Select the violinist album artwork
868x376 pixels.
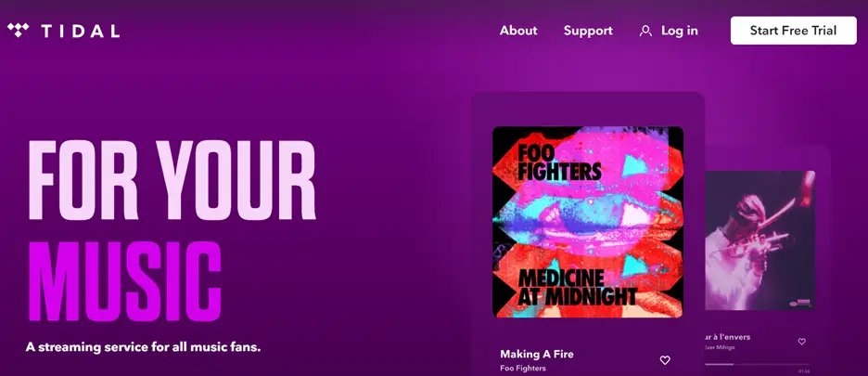759,240
